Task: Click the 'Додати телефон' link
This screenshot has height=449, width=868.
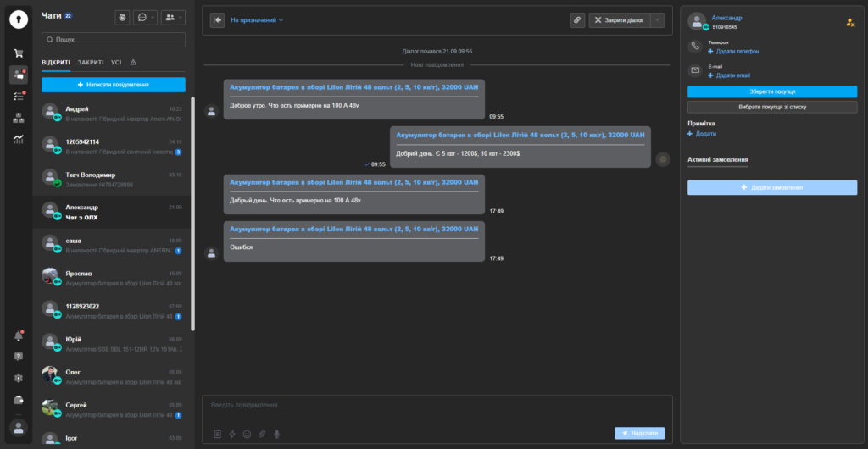Action: tap(737, 52)
